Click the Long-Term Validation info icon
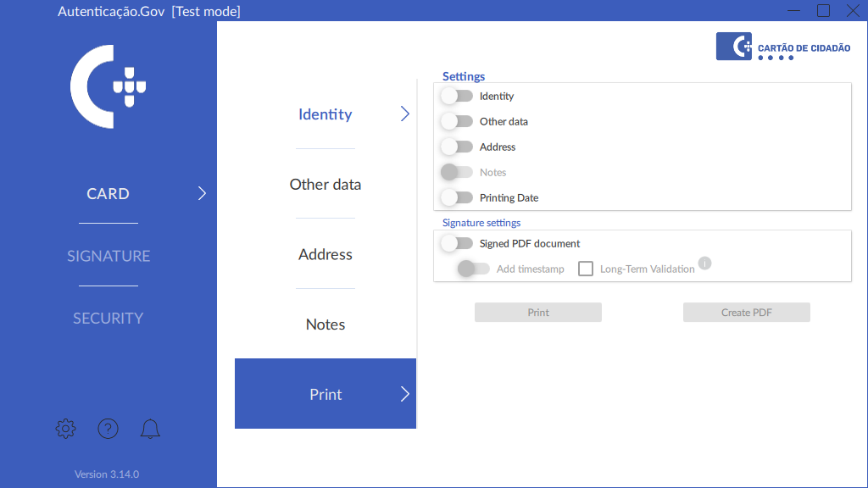The height and width of the screenshot is (488, 868). click(704, 263)
